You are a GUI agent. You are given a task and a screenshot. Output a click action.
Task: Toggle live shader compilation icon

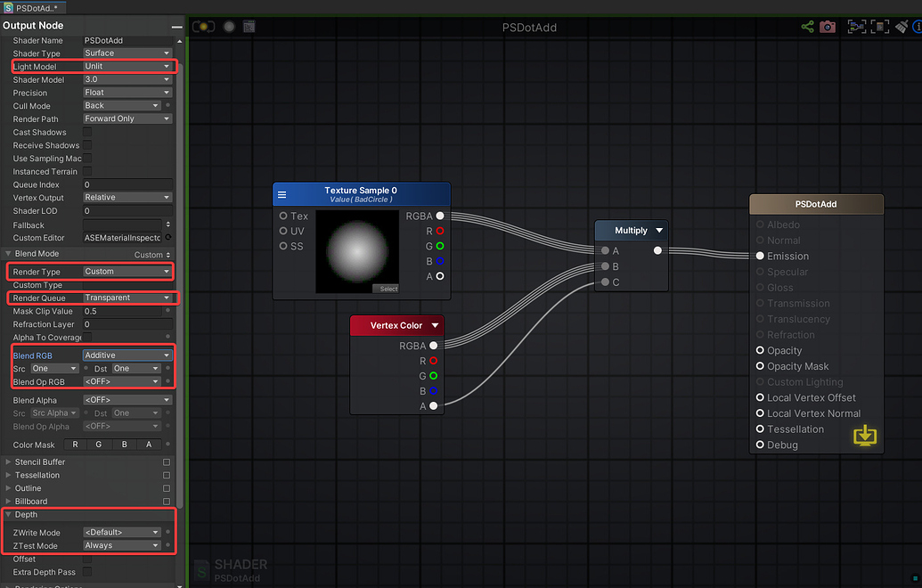[x=203, y=27]
